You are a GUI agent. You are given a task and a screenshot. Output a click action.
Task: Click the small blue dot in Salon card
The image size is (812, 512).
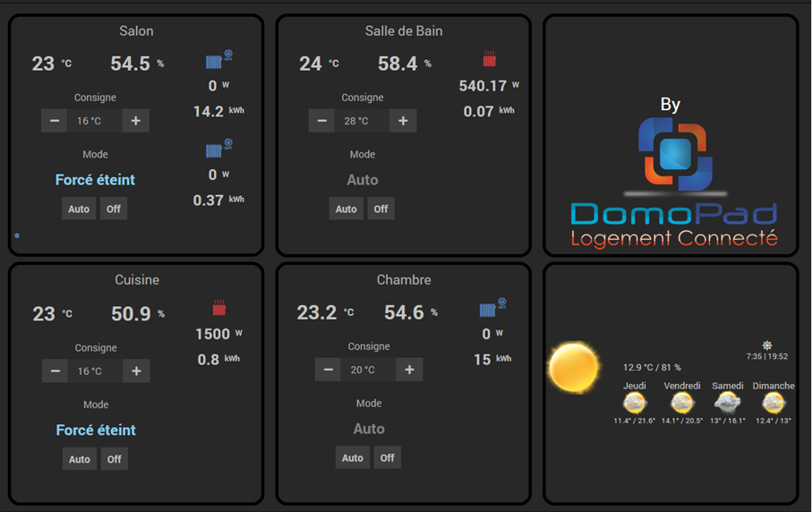click(x=17, y=235)
